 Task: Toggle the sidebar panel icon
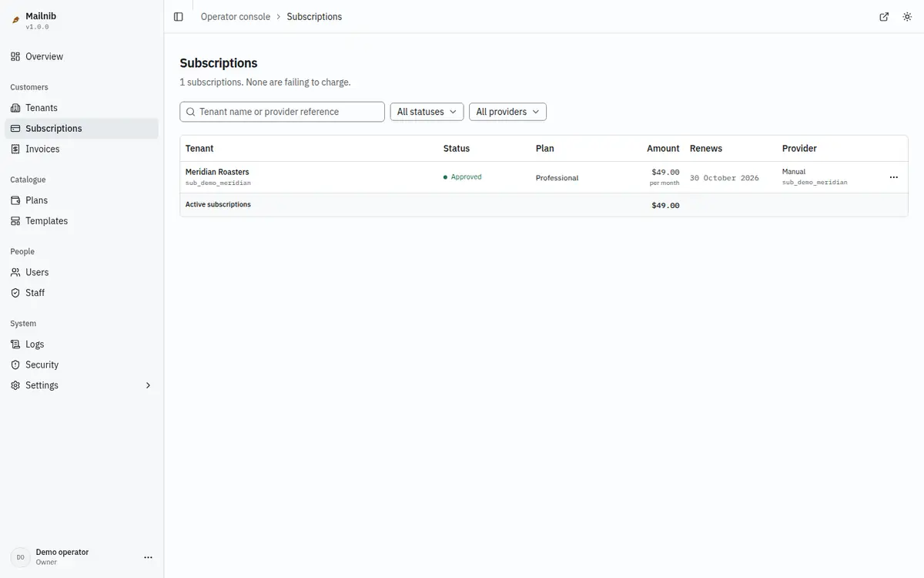(179, 17)
